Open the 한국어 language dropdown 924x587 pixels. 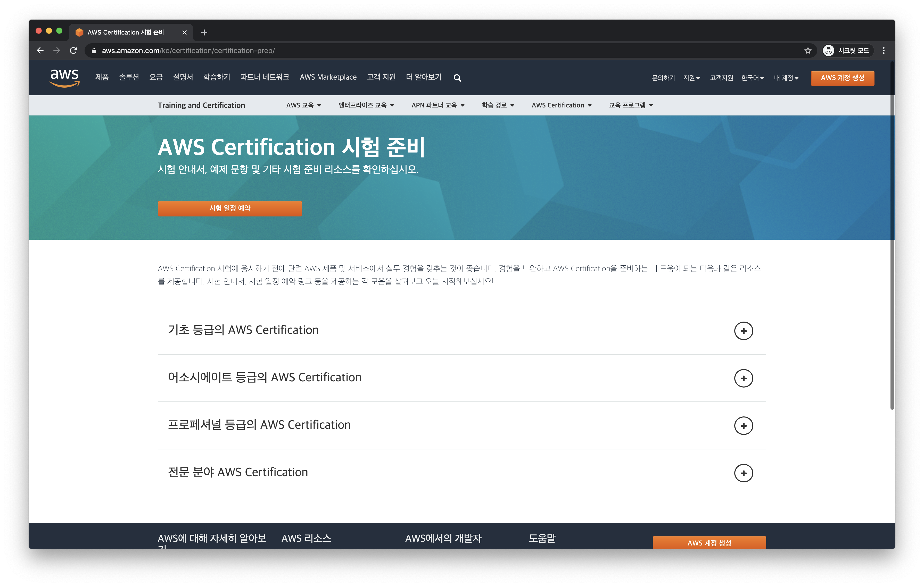(x=752, y=78)
